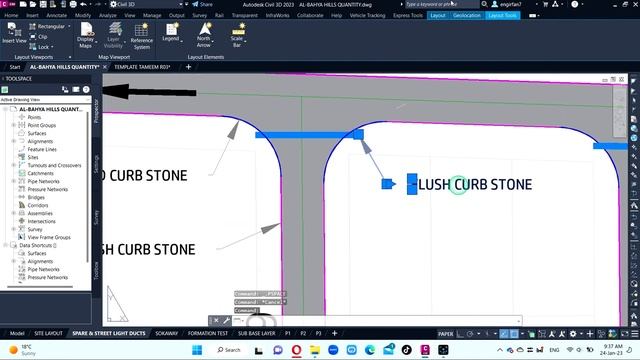Open workspace switching gear in status bar
This screenshot has height=360, width=640.
click(x=573, y=334)
